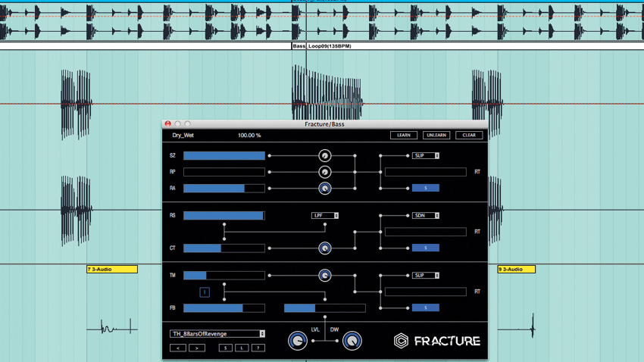The image size is (644, 362).
Task: Adjust the RS resonance slider
Action: [x=224, y=216]
